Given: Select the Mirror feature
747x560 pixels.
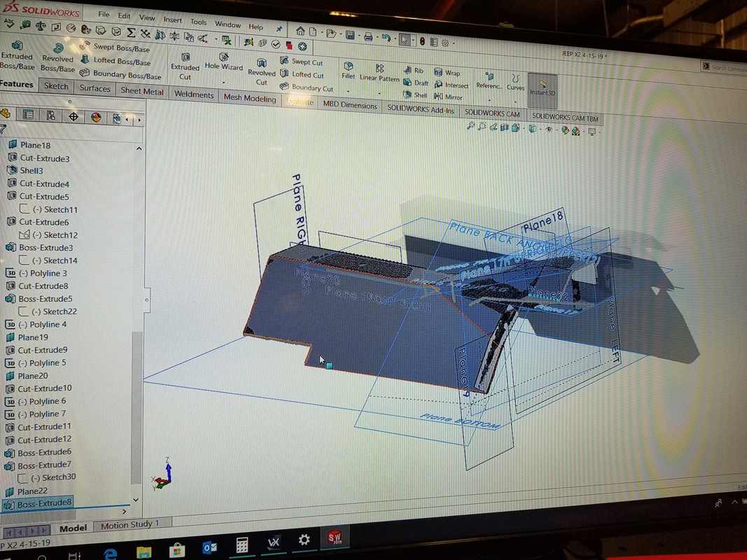Looking at the screenshot, I should click(448, 97).
